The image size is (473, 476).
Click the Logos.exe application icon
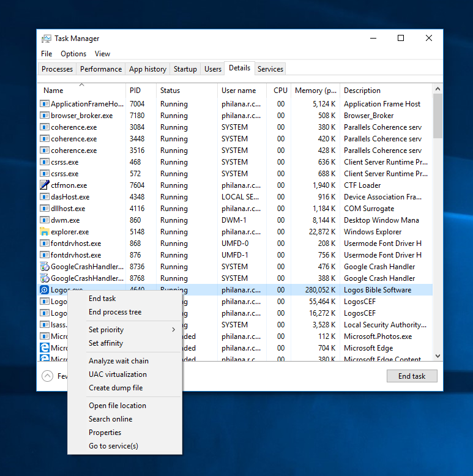tap(45, 290)
